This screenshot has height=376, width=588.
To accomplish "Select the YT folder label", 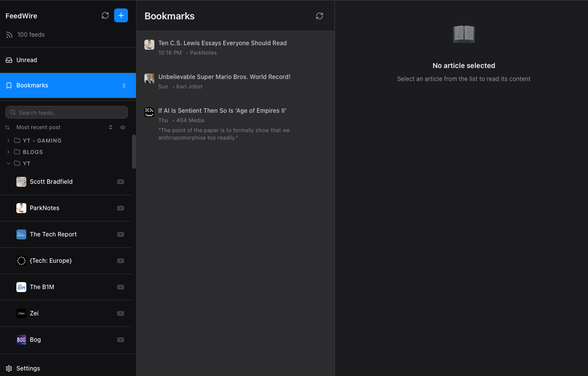I will coord(26,163).
